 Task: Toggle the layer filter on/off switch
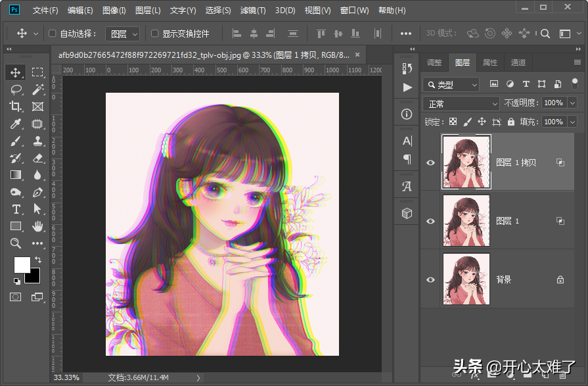574,84
